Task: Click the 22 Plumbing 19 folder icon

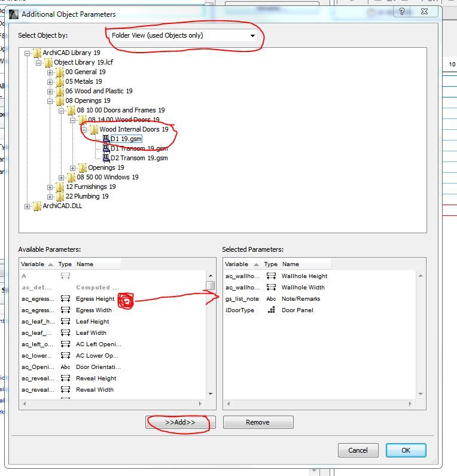Action: tap(60, 197)
